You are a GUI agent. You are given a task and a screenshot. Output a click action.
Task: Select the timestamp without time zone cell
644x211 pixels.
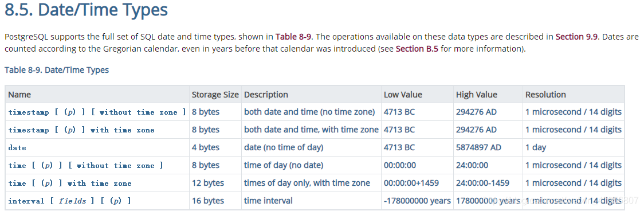click(97, 112)
